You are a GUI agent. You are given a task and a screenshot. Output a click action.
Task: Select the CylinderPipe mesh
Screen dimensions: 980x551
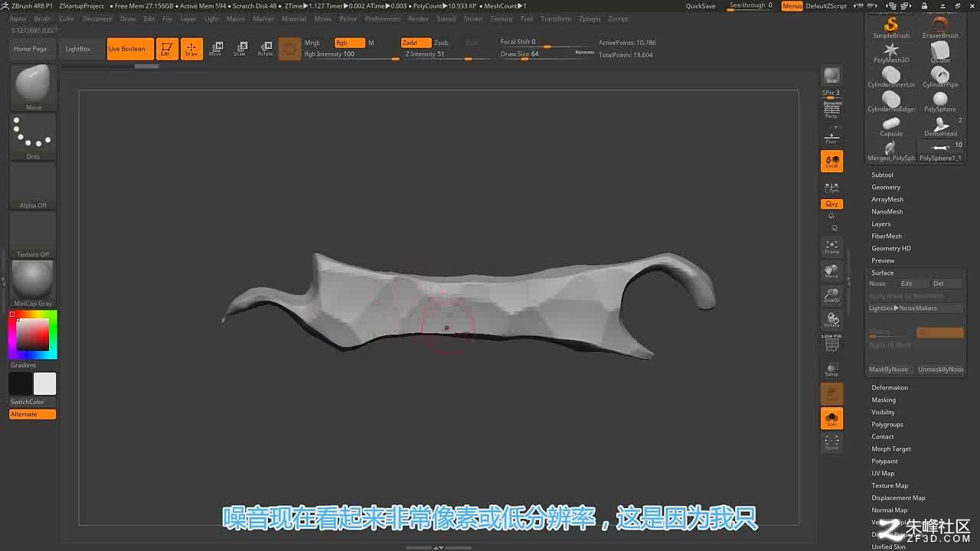pyautogui.click(x=940, y=77)
